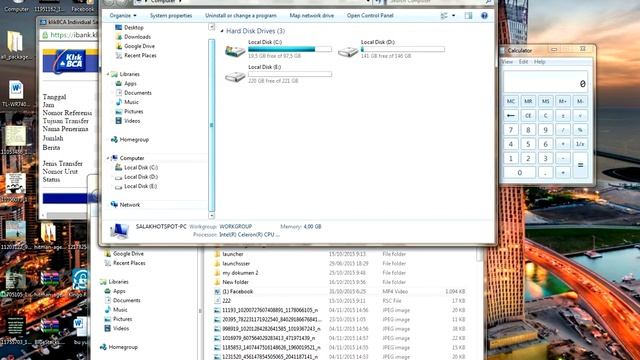Click M+ button in Calculator

tap(562, 101)
